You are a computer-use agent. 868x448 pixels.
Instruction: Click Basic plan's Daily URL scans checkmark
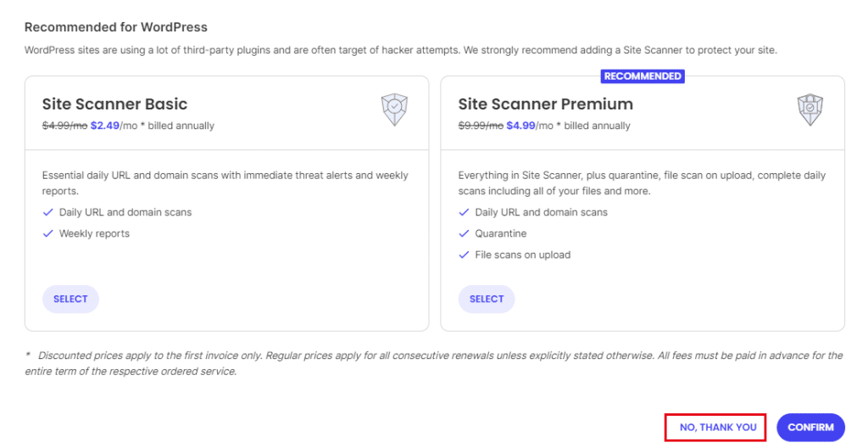[x=48, y=212]
